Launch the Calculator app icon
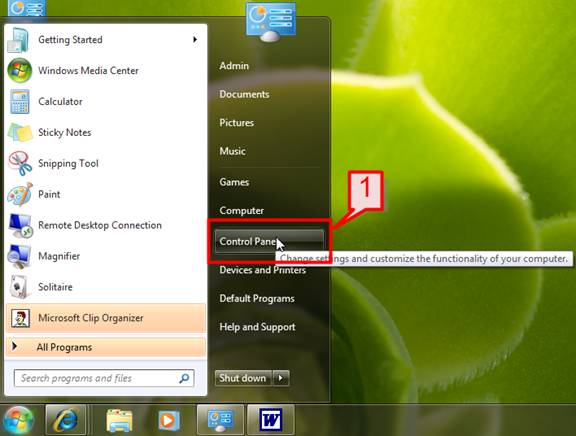Viewport: 576px width, 436px height. 19,102
